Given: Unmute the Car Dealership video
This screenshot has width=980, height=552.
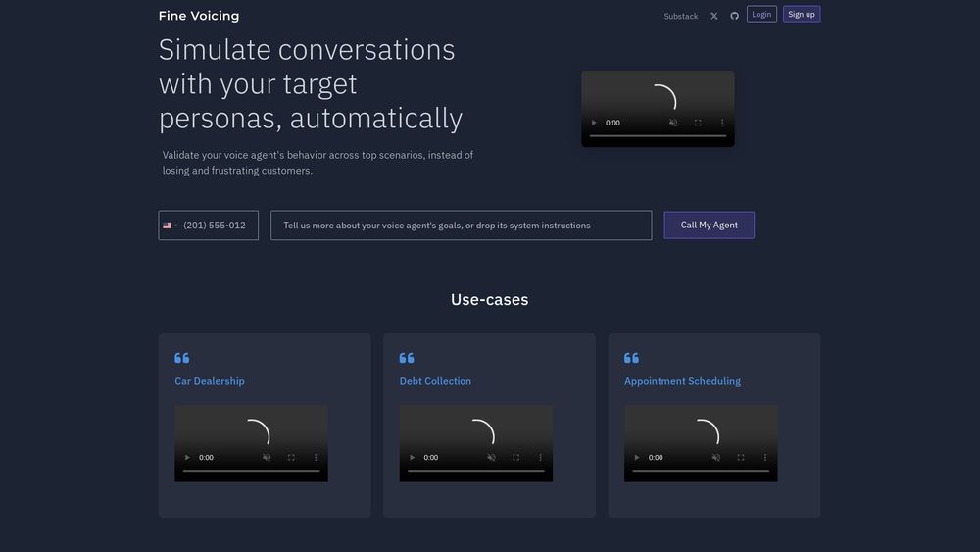Looking at the screenshot, I should pos(267,458).
